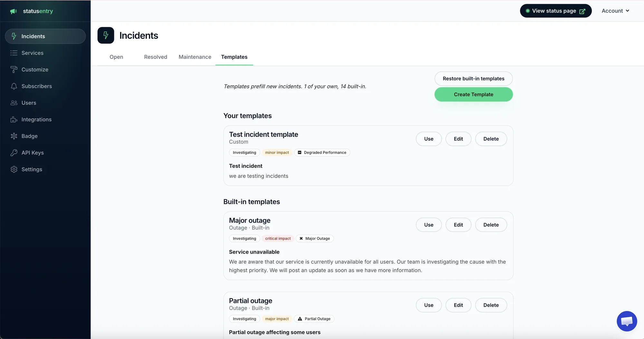Switch to the Maintenance tab

pos(195,57)
